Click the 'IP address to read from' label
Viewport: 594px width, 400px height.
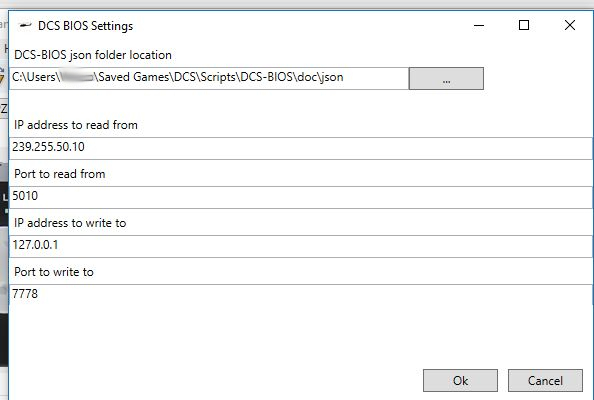pyautogui.click(x=76, y=125)
